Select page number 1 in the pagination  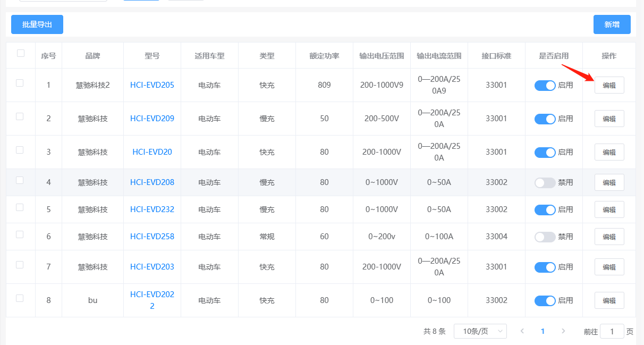[543, 331]
